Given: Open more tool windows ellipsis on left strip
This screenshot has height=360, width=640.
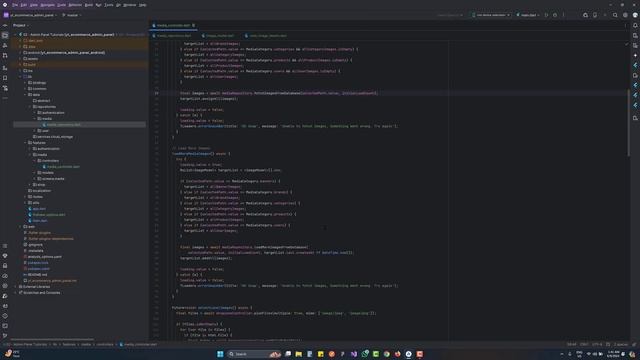Looking at the screenshot, I should pos(5,98).
